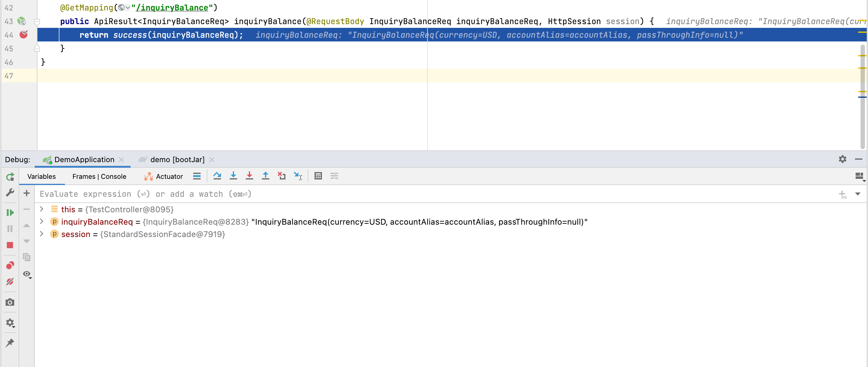The width and height of the screenshot is (868, 367).
Task: Toggle the Mute Breakpoints icon
Action: click(10, 282)
